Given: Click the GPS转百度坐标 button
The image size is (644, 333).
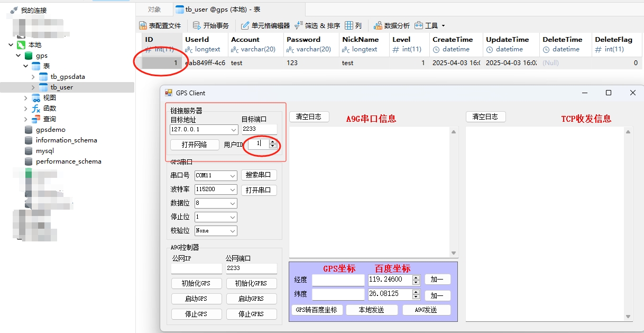Looking at the screenshot, I should click(x=316, y=310).
